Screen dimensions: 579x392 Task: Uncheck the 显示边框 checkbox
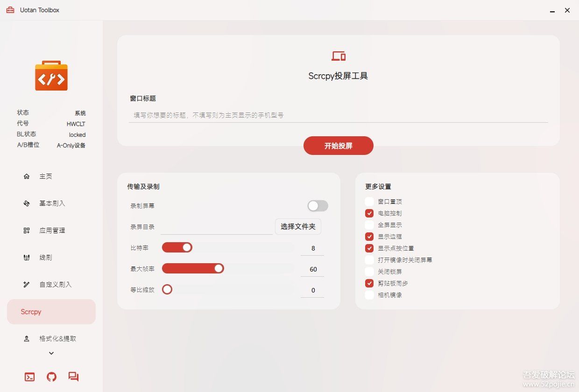click(x=369, y=237)
